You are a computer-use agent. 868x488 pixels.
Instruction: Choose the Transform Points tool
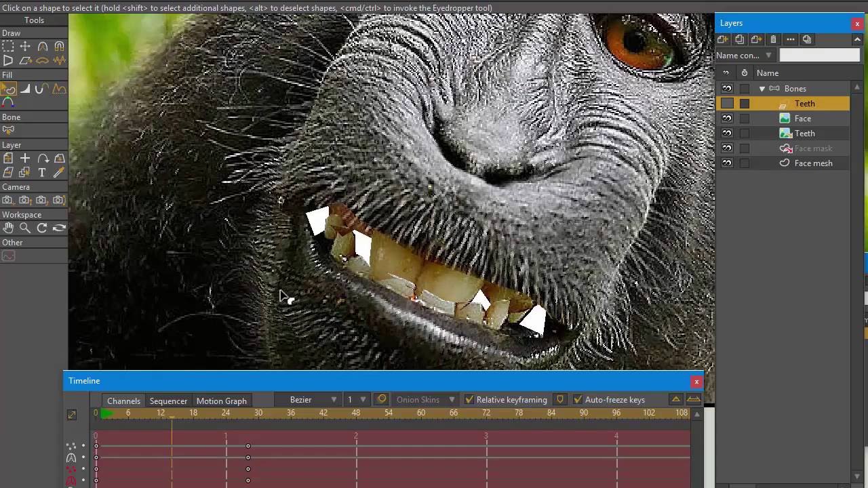pyautogui.click(x=25, y=46)
